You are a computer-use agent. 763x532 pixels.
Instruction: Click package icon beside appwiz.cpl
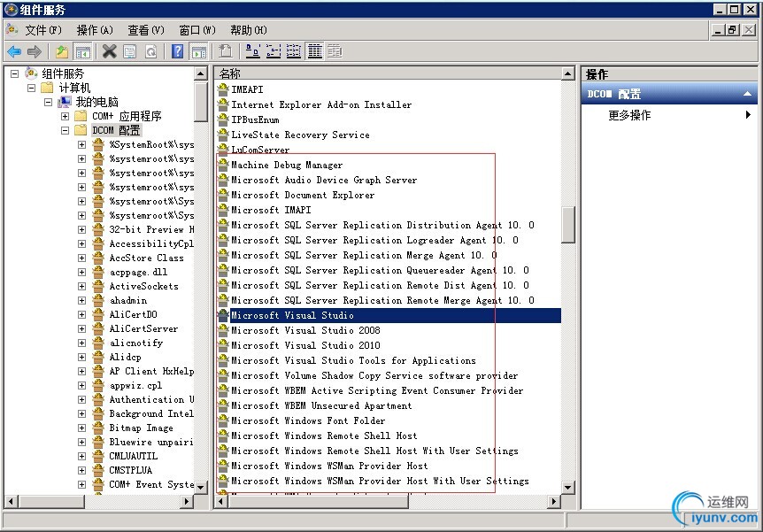(x=98, y=385)
